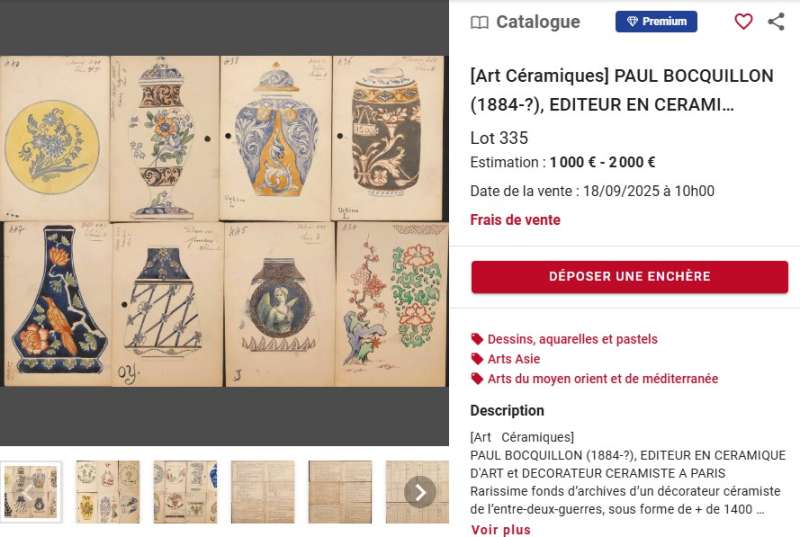The image size is (800, 537).
Task: Select the fourth document thumbnail
Action: pos(263,492)
